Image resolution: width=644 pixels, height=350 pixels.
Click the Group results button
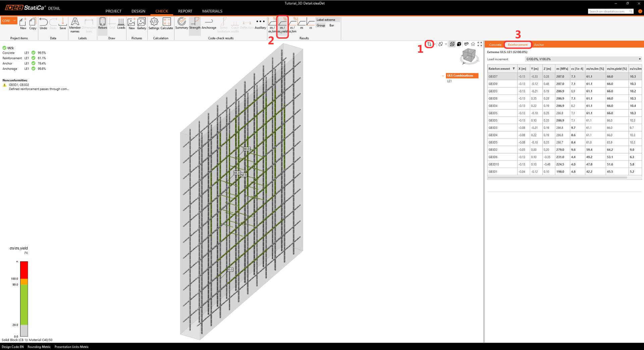pos(321,26)
